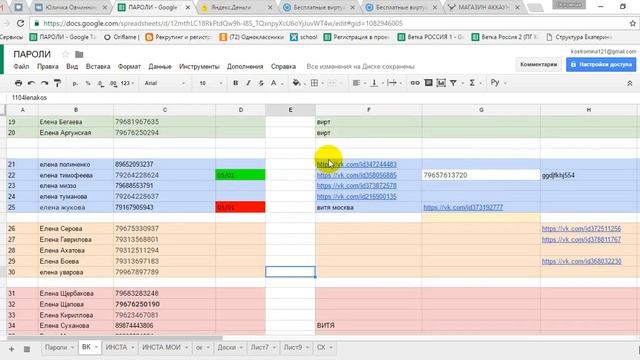Viewport: 640px width, 360px height.
Task: Open the Данные menu
Action: coord(160,67)
